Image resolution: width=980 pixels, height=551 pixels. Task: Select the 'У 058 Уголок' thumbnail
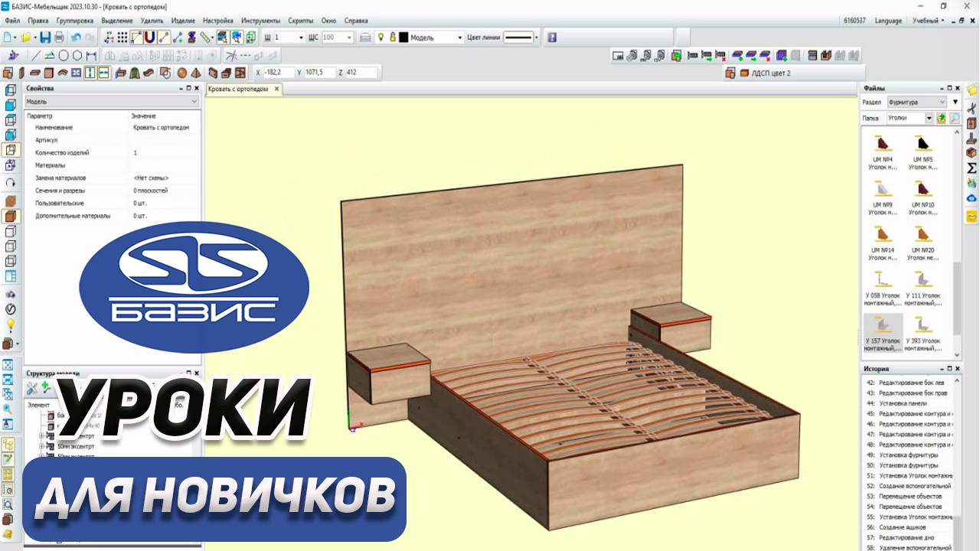point(882,288)
